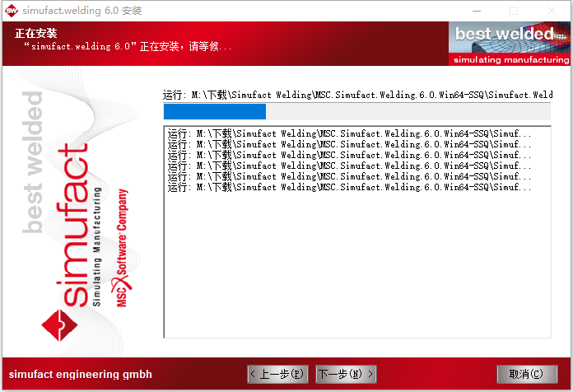Close the simufact.welding 6.0 installer window
The height and width of the screenshot is (392, 573).
(x=552, y=11)
